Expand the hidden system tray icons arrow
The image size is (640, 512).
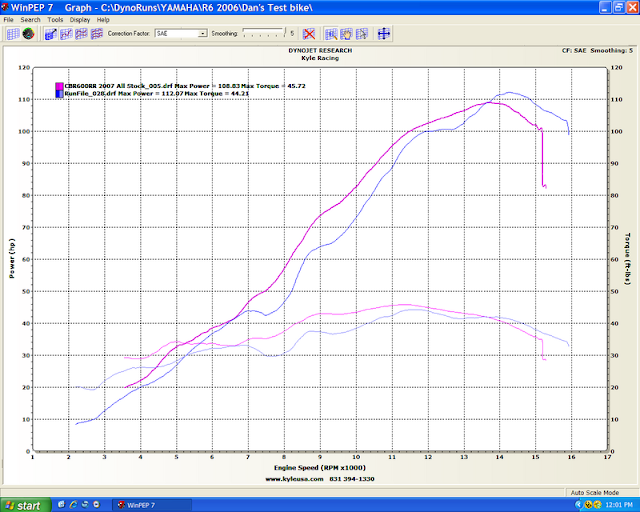[578, 505]
